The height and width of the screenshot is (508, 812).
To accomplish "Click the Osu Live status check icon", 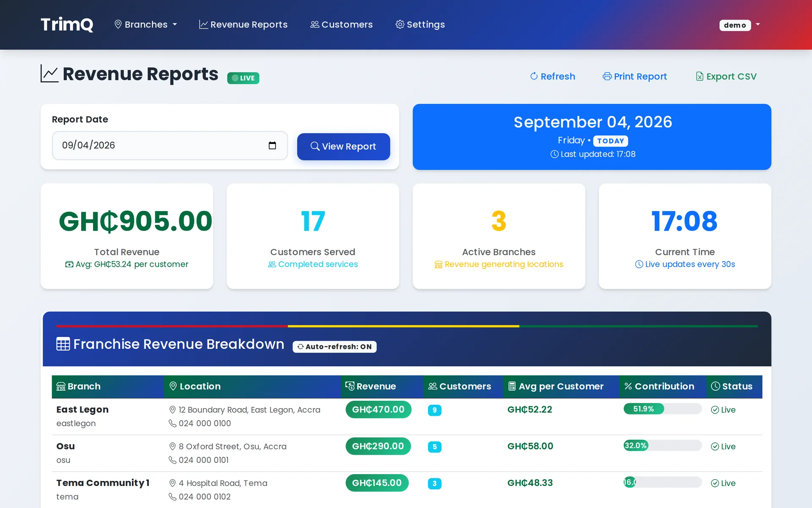I will pyautogui.click(x=715, y=447).
